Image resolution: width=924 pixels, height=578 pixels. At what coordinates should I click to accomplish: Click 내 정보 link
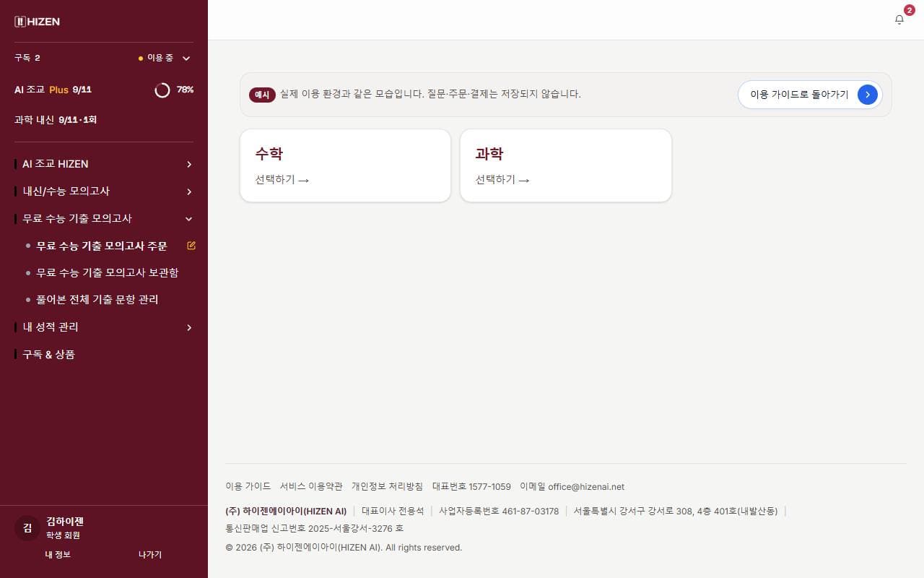click(58, 555)
